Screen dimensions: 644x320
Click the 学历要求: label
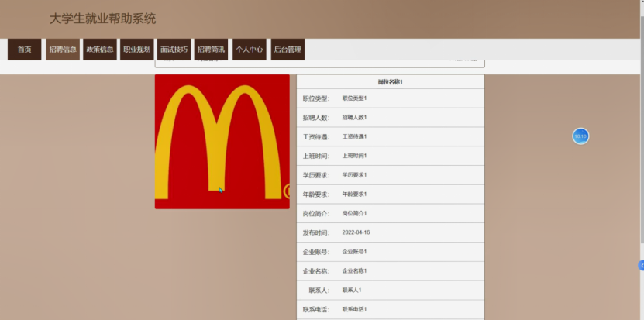pos(316,175)
